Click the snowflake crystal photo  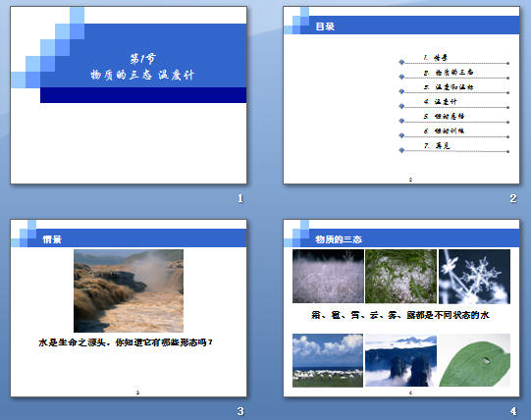474,277
